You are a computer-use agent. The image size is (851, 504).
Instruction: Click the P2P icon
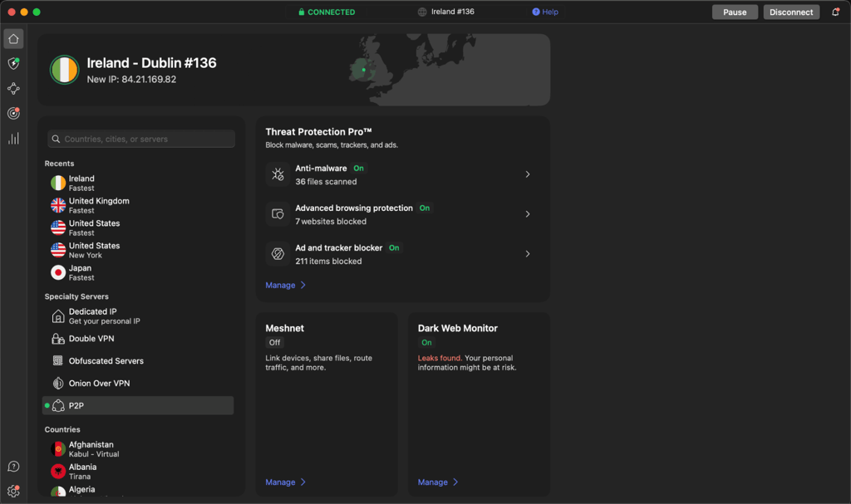[x=58, y=406]
